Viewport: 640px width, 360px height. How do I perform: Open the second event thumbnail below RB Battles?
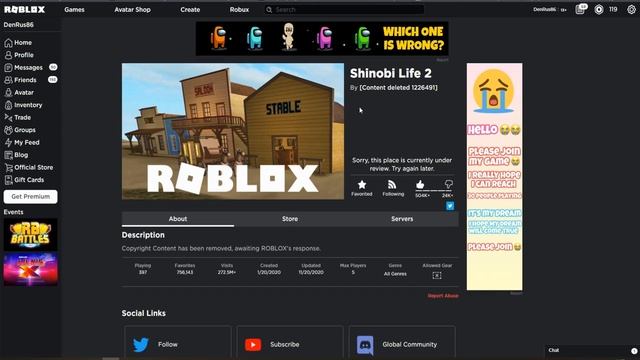(31, 269)
